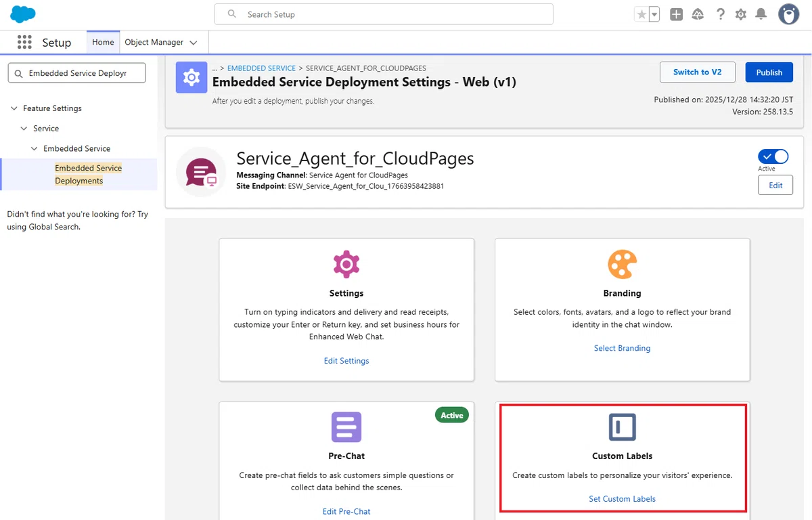Viewport: 812px width, 520px height.
Task: Open the Trailhead guidance icon
Action: (x=698, y=14)
